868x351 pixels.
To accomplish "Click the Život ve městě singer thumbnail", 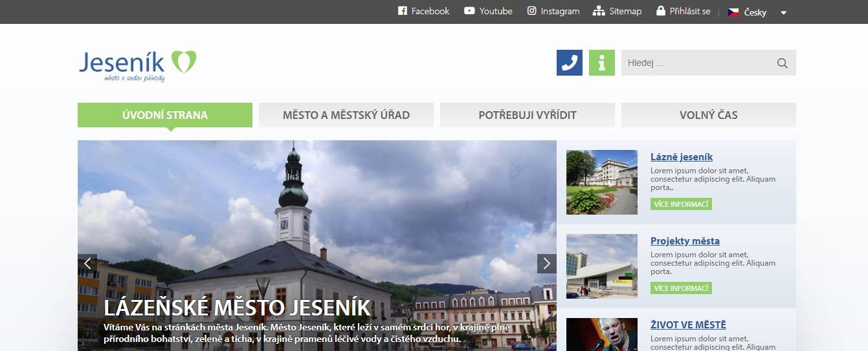I will [x=602, y=334].
